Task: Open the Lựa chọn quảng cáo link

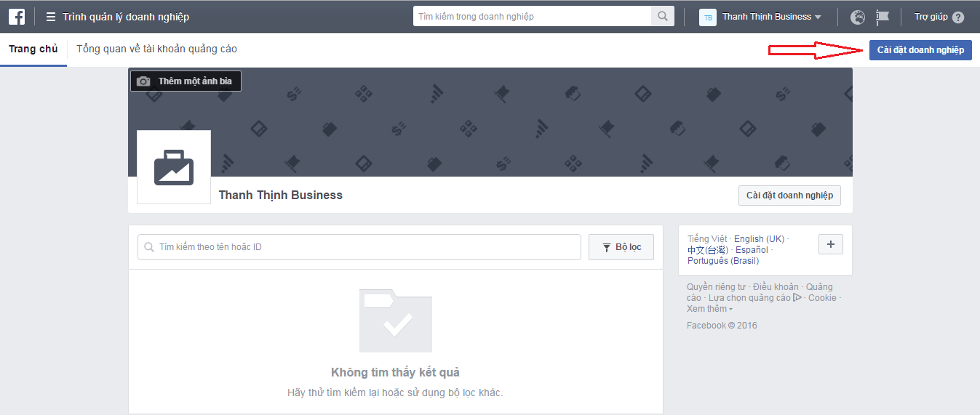Action: (749, 298)
